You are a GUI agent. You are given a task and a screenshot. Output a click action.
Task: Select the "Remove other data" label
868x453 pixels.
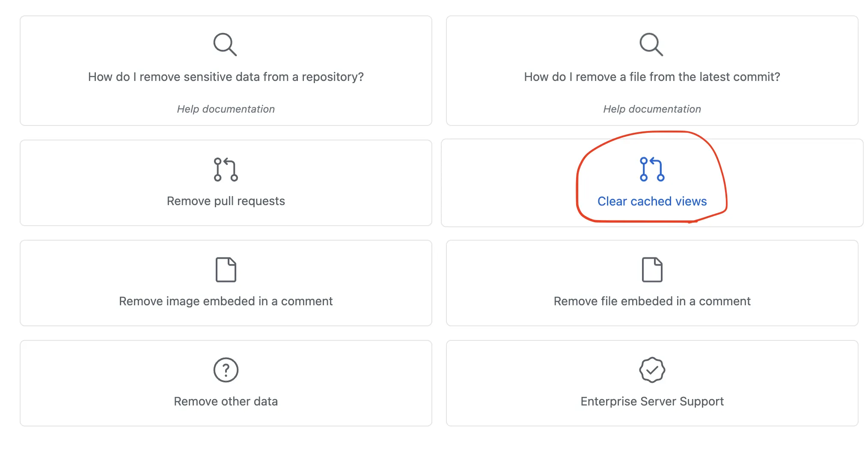click(226, 402)
